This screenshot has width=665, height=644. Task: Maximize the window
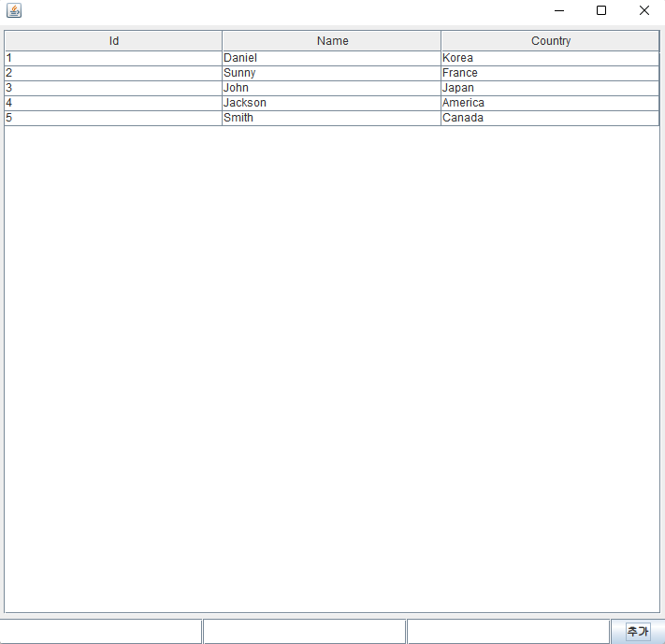(x=601, y=10)
